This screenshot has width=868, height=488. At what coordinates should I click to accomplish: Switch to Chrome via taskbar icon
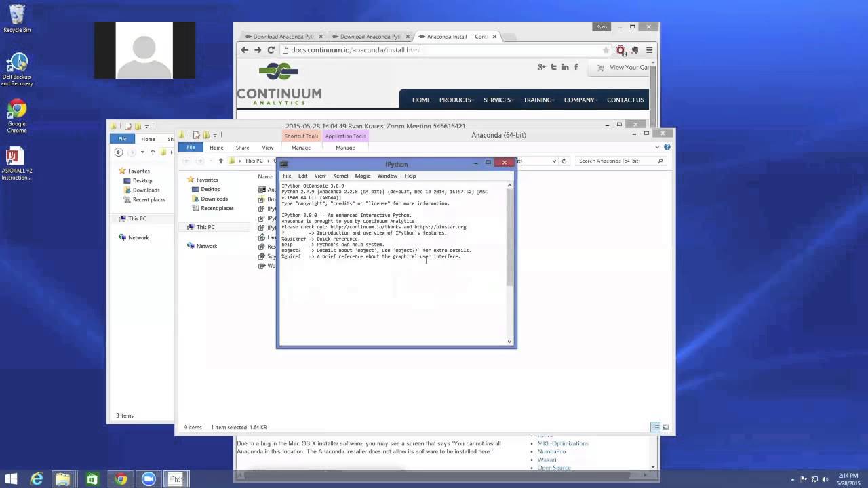[x=120, y=479]
